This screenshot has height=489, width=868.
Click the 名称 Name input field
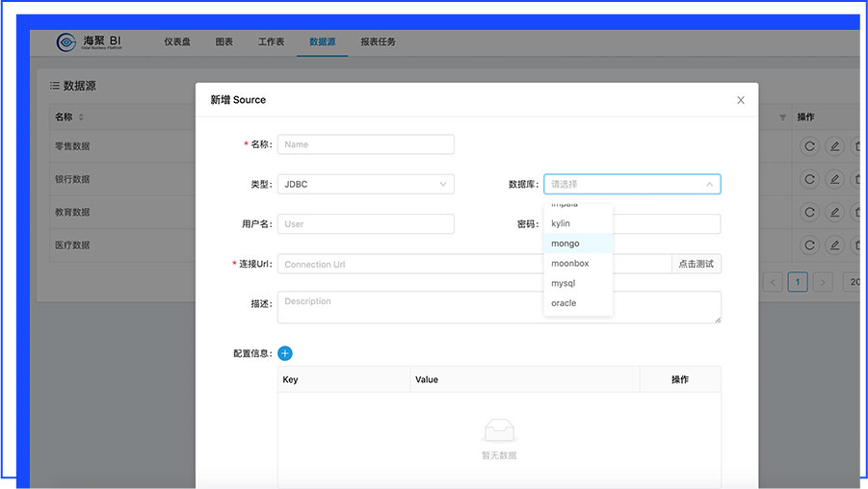pos(366,144)
